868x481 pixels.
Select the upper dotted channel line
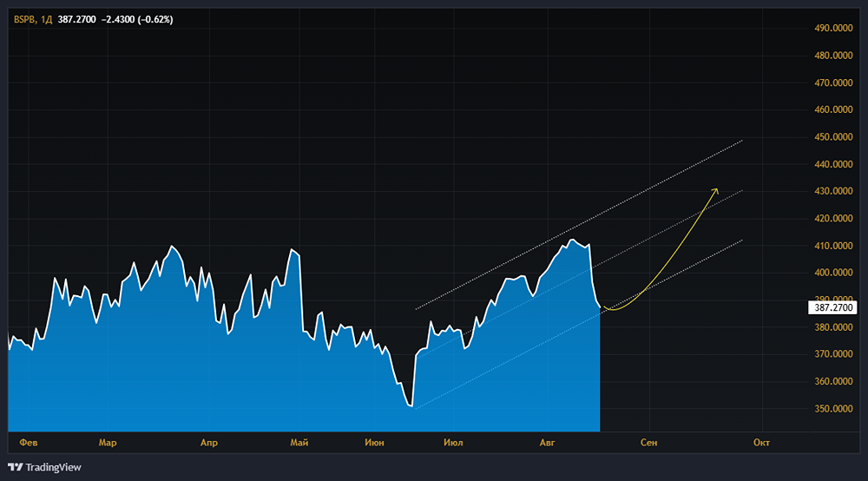click(x=579, y=225)
